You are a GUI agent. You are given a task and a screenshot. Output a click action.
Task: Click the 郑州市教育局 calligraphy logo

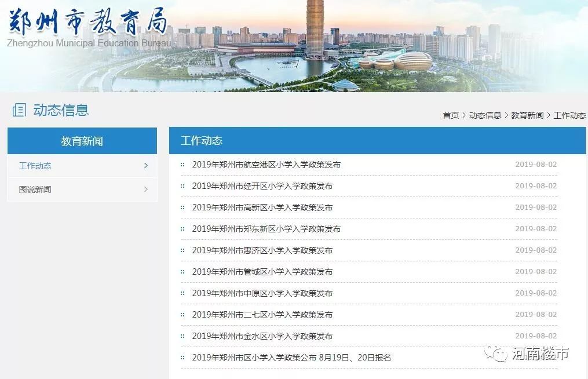point(87,22)
